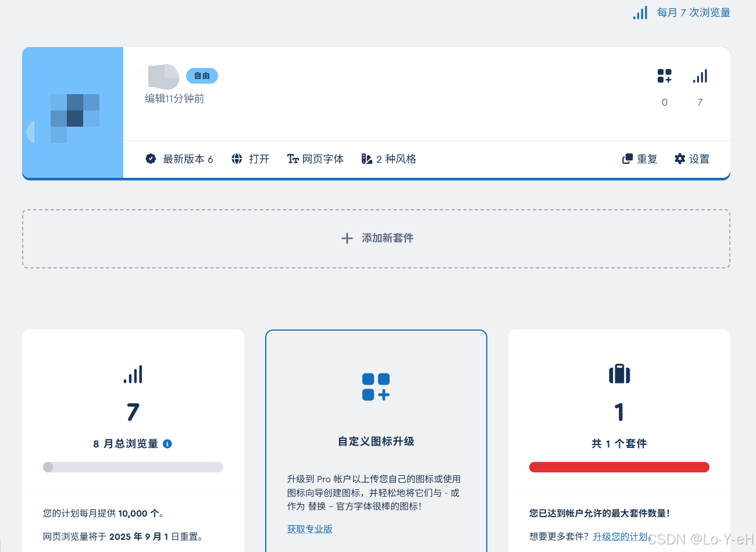Click the styles swatch icon beside 2 种风格
Image resolution: width=756 pixels, height=552 pixels.
coord(366,159)
